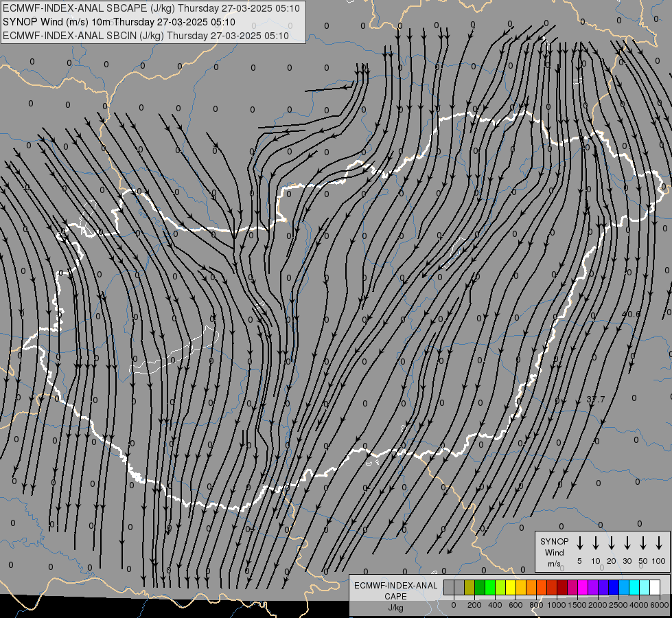Click wind legend value 50
This screenshot has height=618, width=672.
pos(643,561)
